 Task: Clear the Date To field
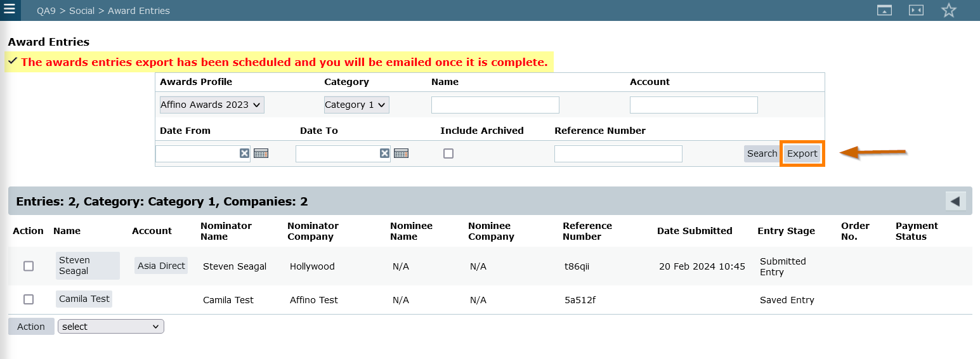384,153
